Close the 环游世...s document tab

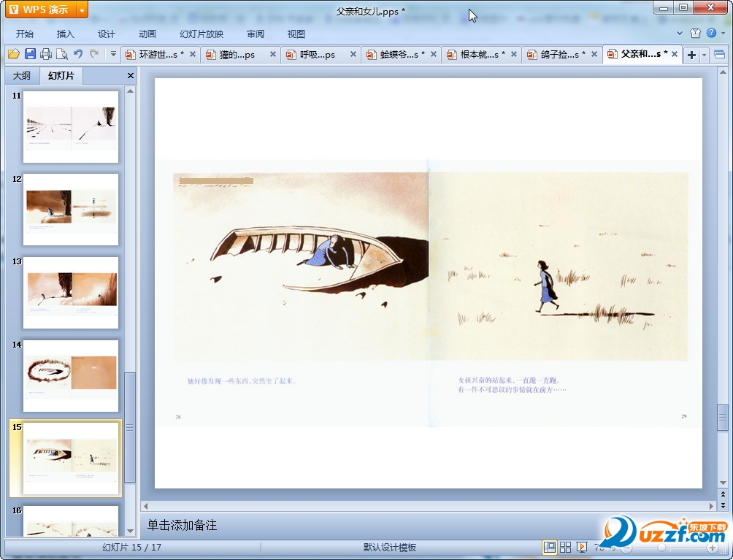tap(193, 54)
